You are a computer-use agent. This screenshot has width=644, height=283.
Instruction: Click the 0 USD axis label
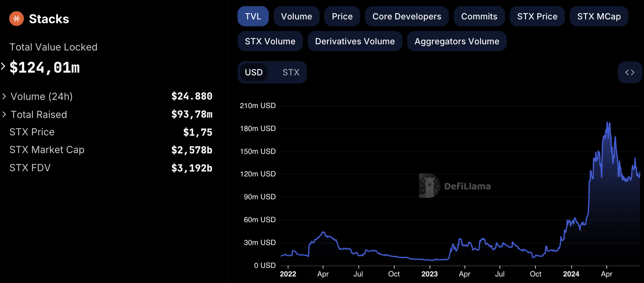(x=265, y=265)
